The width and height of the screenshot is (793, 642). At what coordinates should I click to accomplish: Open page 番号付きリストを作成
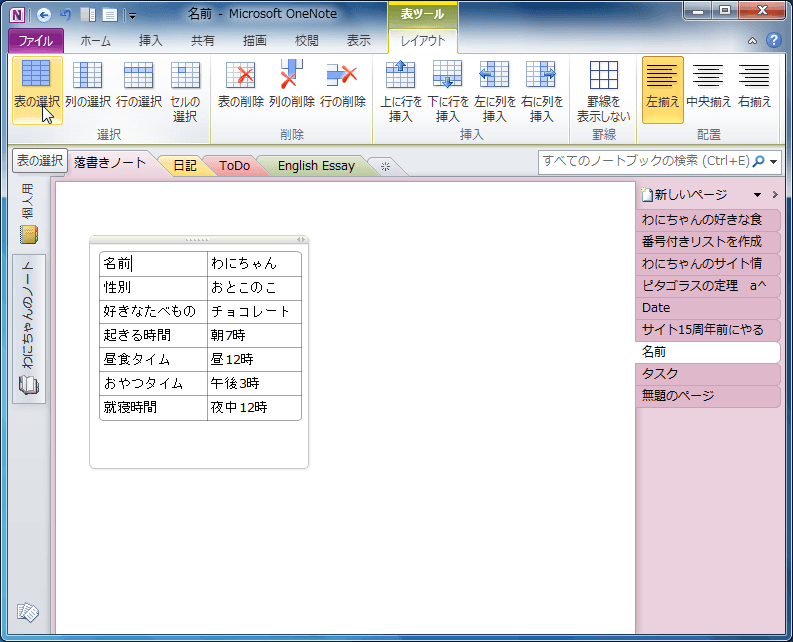click(x=707, y=242)
